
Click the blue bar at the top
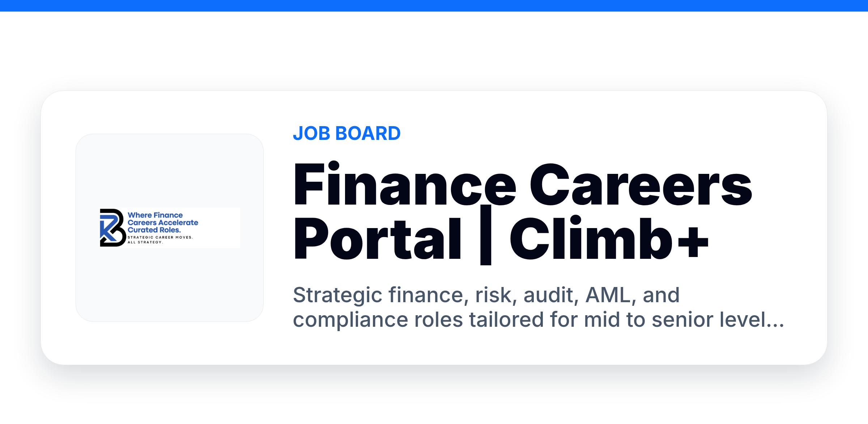tap(434, 6)
